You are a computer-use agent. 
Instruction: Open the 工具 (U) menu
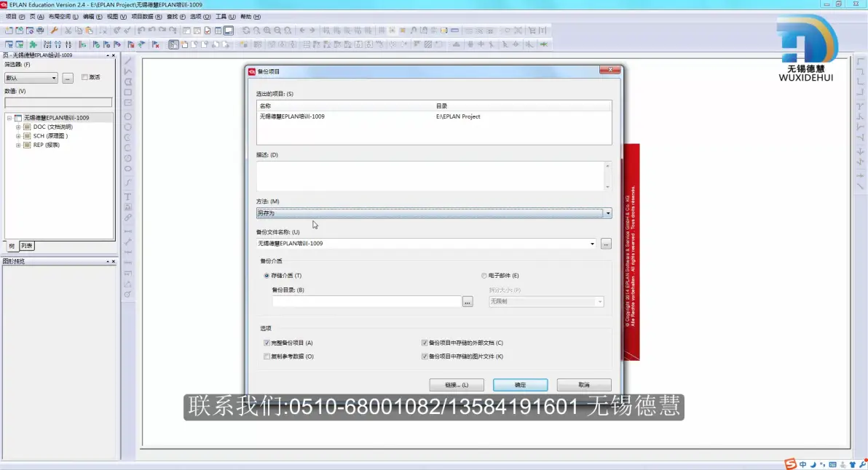pyautogui.click(x=225, y=17)
